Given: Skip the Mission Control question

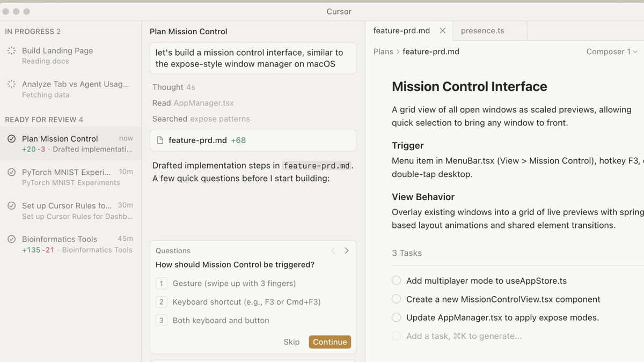Looking at the screenshot, I should pos(291,342).
